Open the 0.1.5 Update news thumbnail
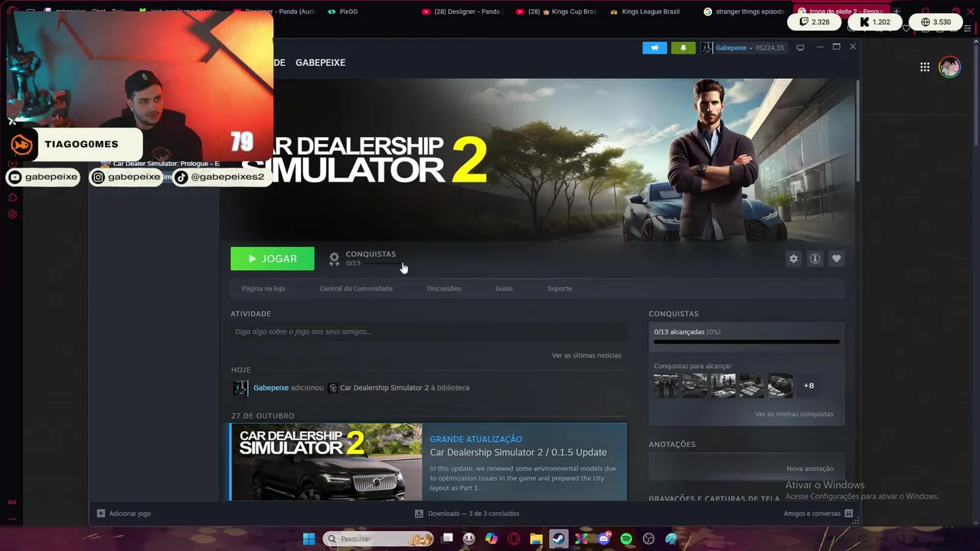Image resolution: width=980 pixels, height=551 pixels. coord(326,461)
